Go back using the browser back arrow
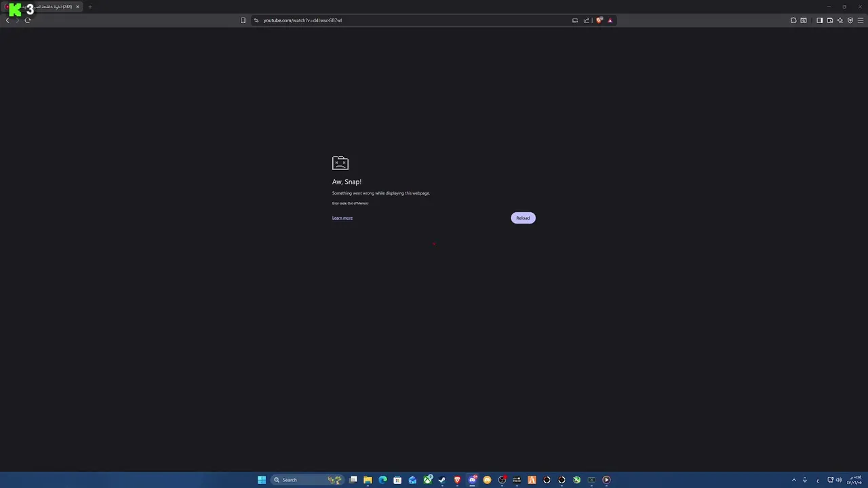 (x=7, y=20)
